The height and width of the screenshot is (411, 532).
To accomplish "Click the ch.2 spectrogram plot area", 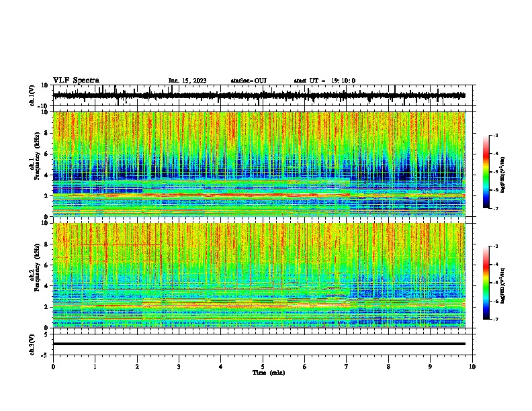I will pyautogui.click(x=259, y=275).
